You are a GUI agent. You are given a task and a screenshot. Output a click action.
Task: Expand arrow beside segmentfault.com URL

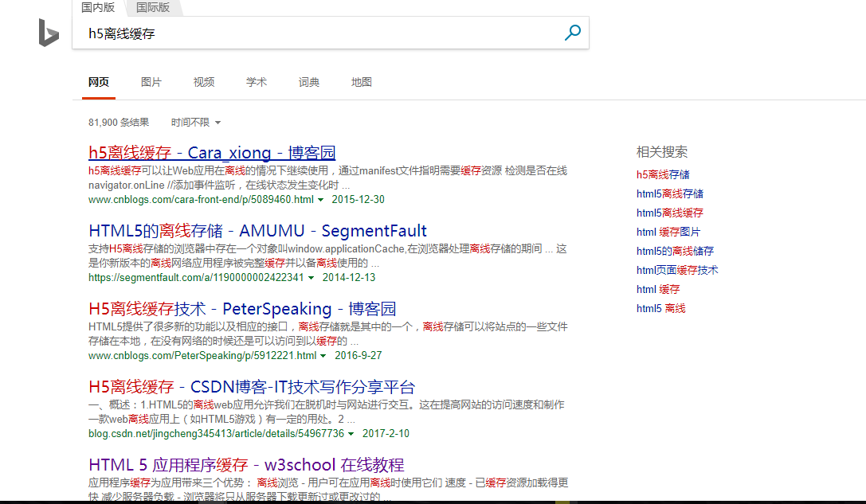click(311, 278)
